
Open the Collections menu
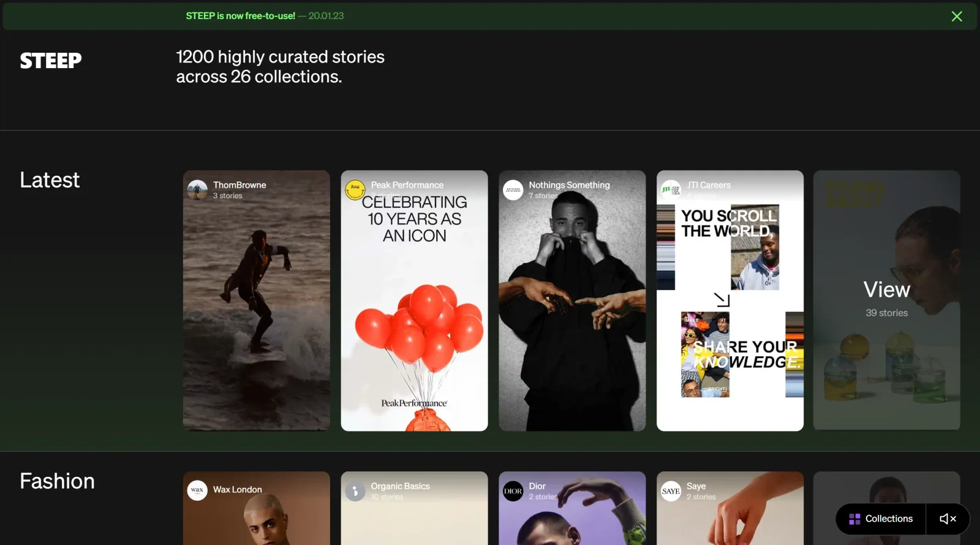[x=881, y=519]
